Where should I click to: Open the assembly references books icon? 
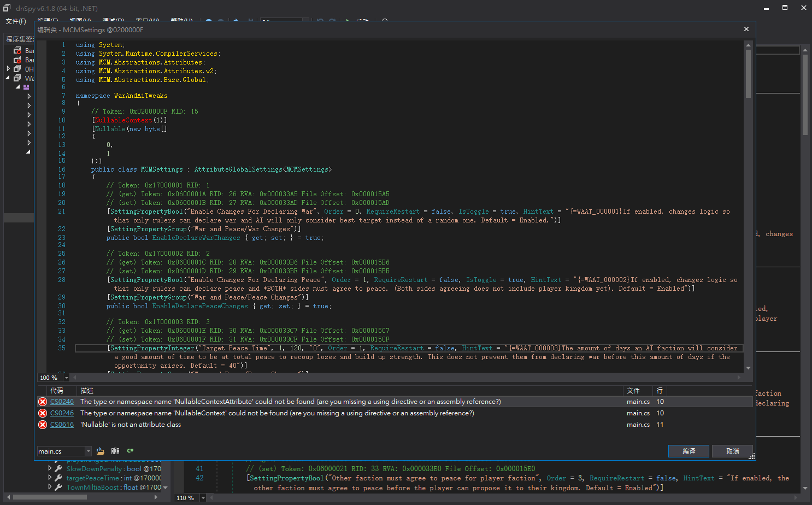coord(115,451)
